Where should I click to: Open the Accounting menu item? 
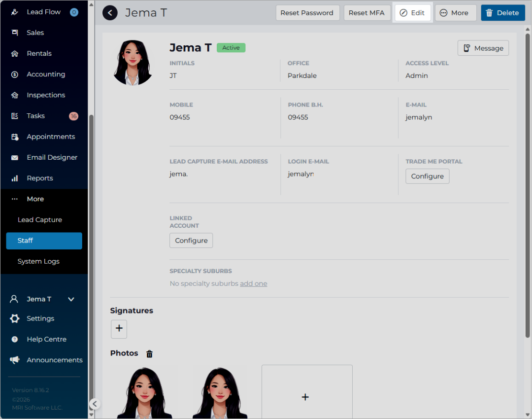pos(46,74)
